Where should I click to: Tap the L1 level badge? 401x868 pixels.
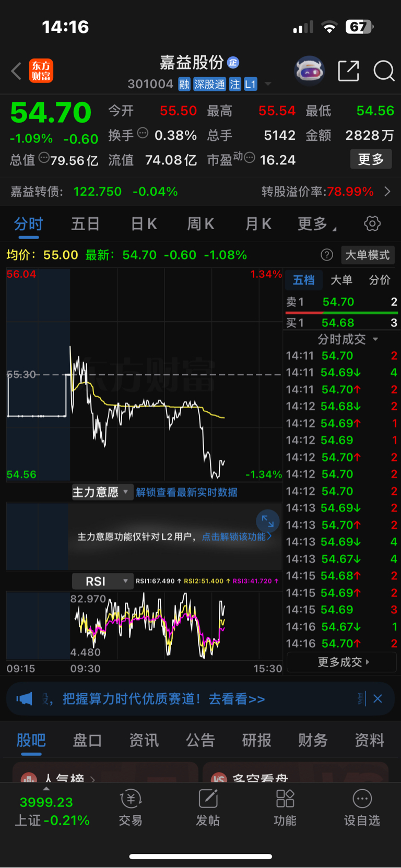pos(251,84)
